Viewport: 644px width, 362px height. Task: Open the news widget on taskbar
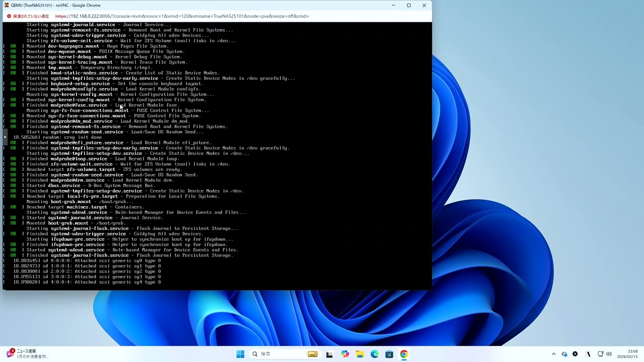pyautogui.click(x=27, y=353)
